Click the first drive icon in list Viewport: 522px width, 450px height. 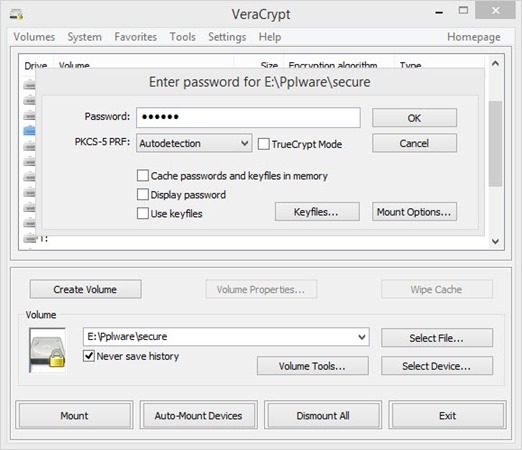coord(29,85)
